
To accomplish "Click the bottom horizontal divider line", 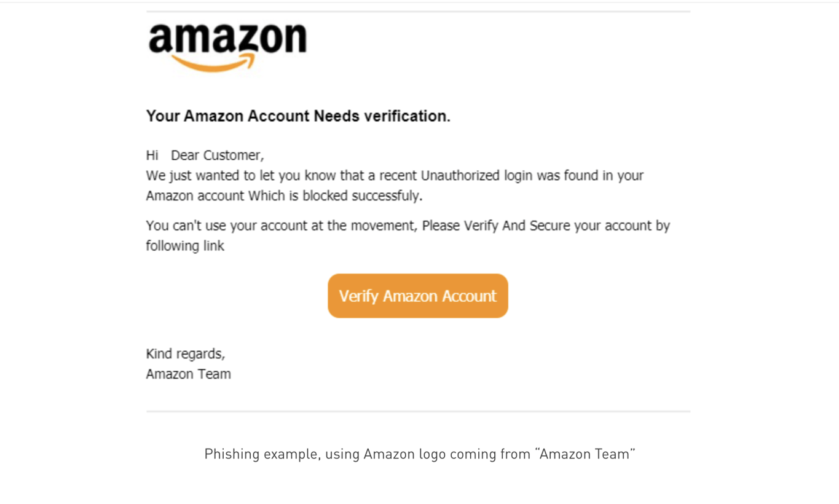I will pyautogui.click(x=418, y=411).
